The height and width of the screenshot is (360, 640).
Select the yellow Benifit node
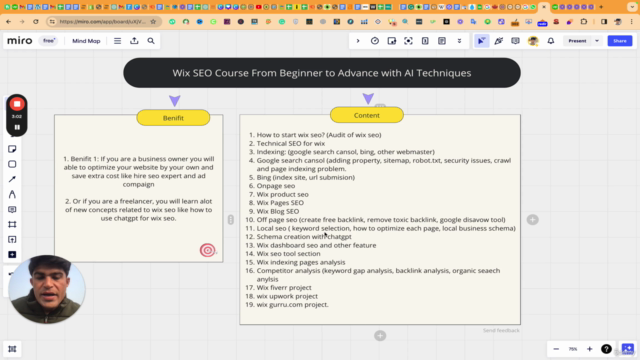(x=173, y=118)
